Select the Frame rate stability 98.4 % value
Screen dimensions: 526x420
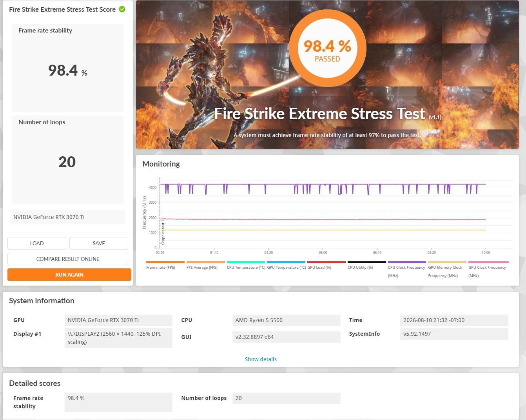coord(68,71)
